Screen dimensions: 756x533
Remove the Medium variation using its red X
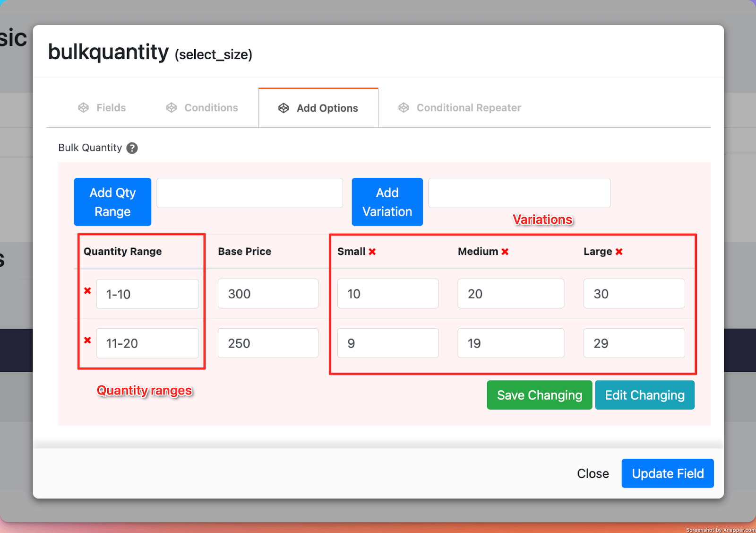[505, 252]
